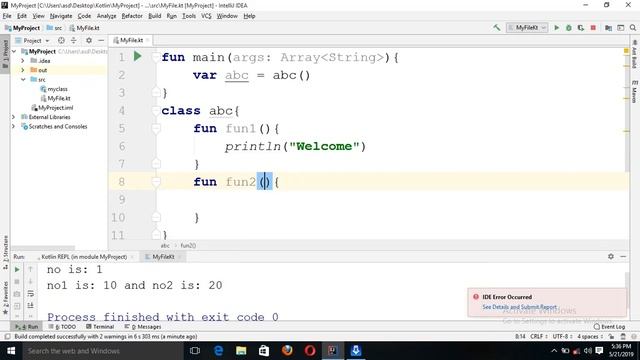The height and width of the screenshot is (360, 640).
Task: Click the src breadcrumb in navigation bar
Action: [55, 28]
